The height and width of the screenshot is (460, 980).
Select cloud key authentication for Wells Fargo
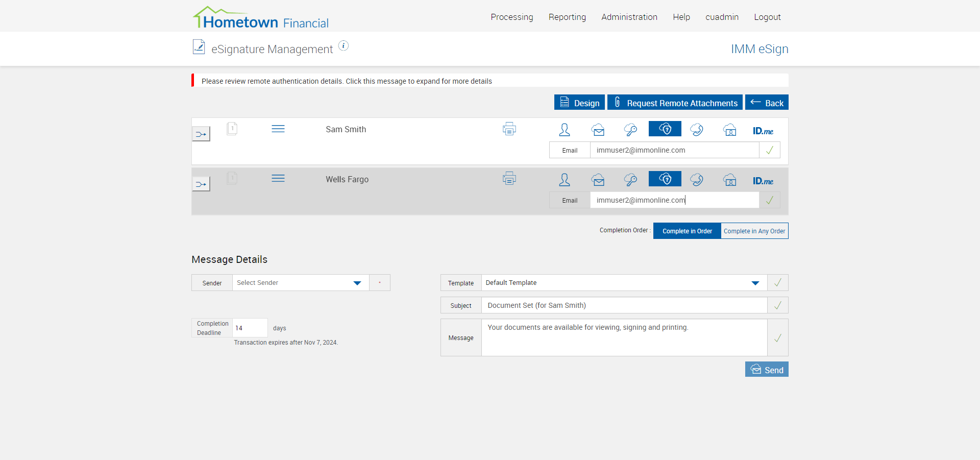click(x=630, y=180)
